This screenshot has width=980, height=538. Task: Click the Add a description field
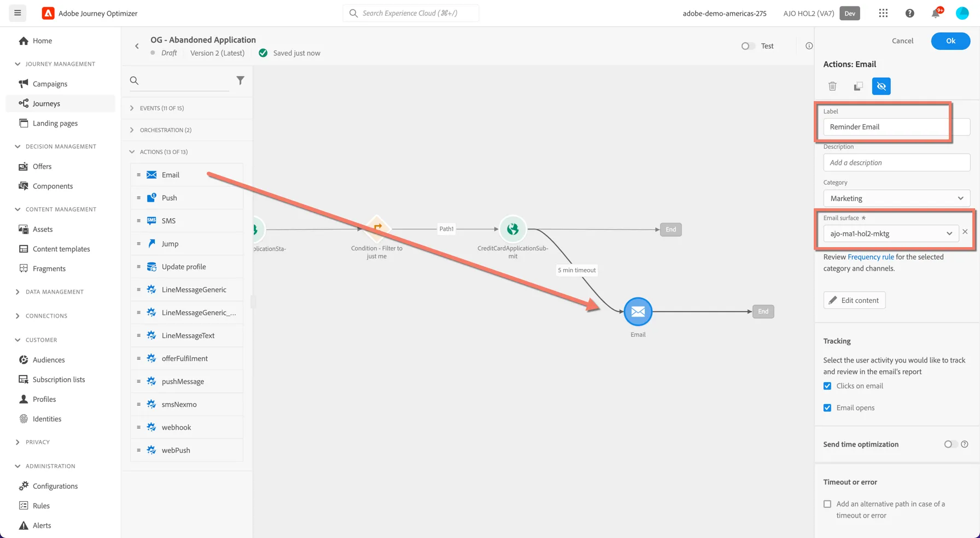896,163
